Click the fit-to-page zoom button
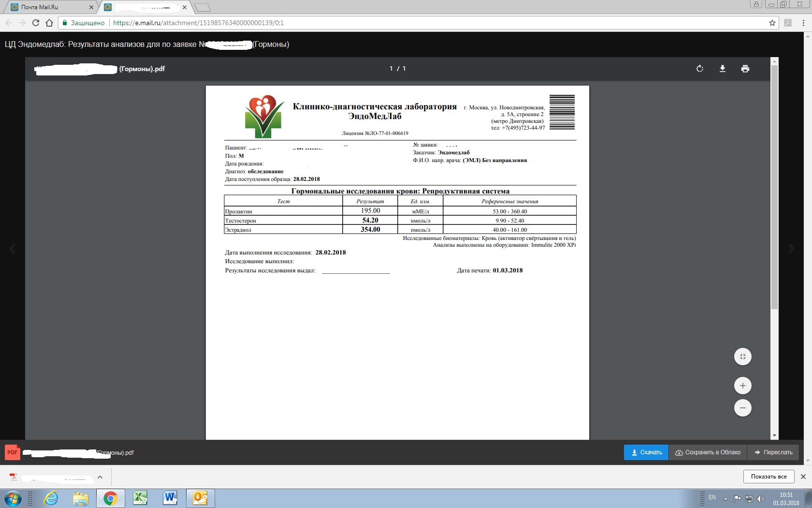Screen dimensions: 812x508 (x=742, y=357)
